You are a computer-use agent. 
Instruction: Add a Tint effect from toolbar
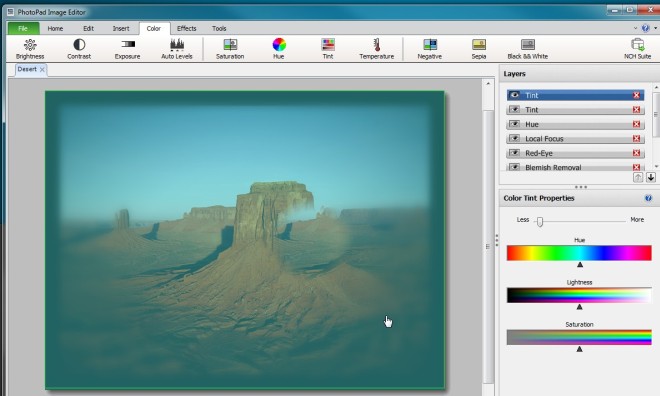coord(327,49)
